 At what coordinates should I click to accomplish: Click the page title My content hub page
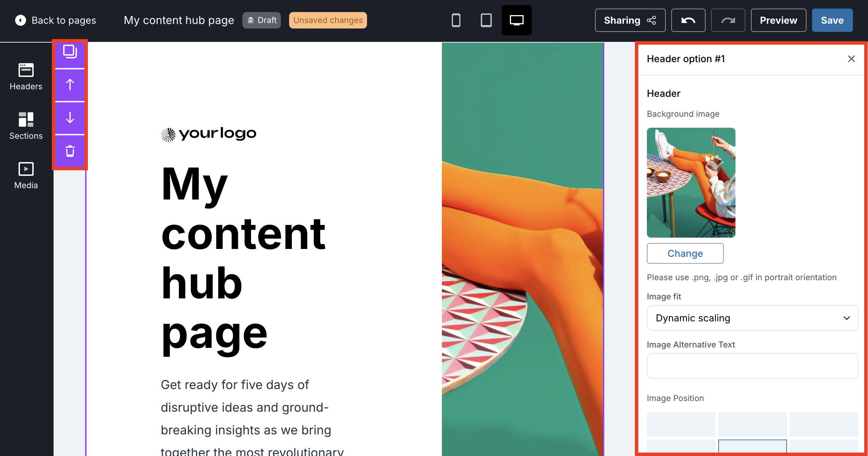click(x=179, y=20)
